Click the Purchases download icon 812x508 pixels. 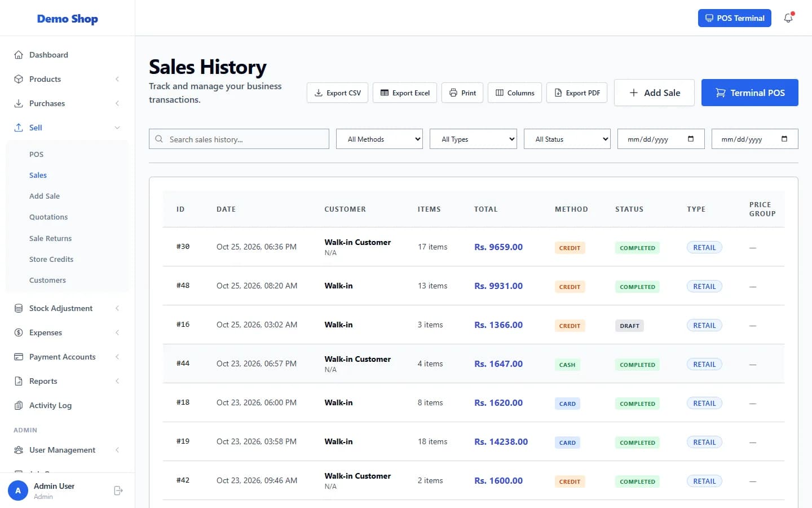[19, 103]
